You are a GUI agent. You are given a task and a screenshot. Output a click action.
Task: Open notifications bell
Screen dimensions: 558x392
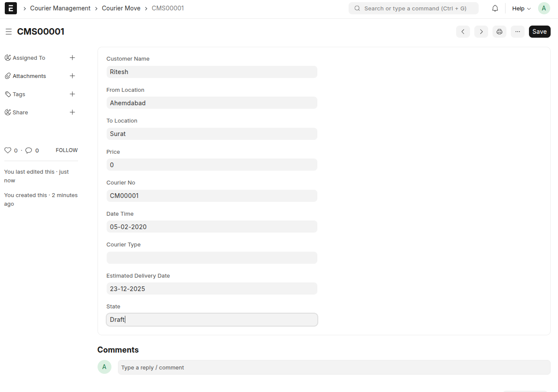click(x=495, y=8)
